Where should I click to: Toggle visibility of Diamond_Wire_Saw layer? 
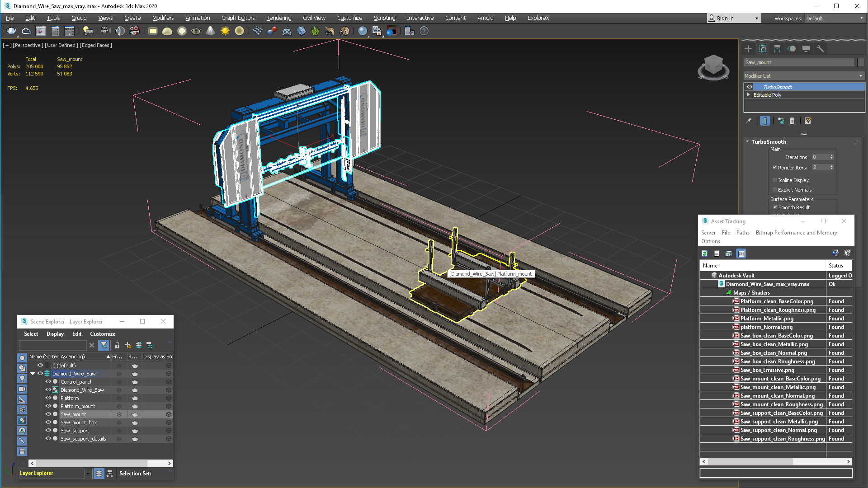click(40, 374)
